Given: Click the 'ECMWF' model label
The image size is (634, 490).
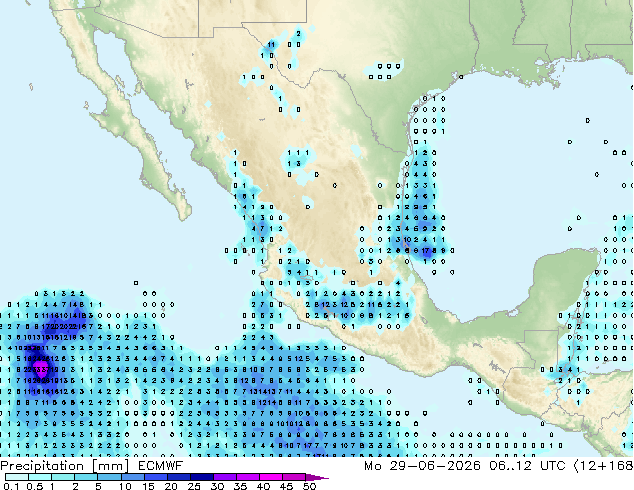Looking at the screenshot, I should [x=161, y=466].
